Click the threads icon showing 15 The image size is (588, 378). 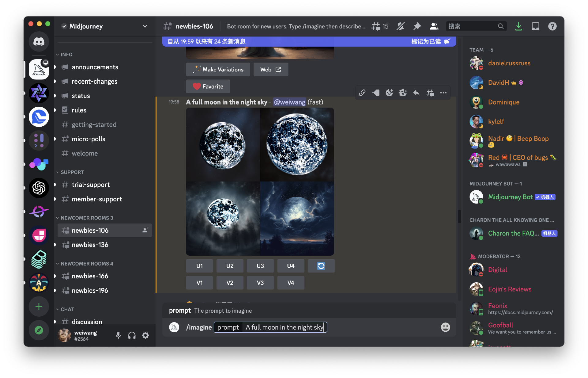(380, 26)
